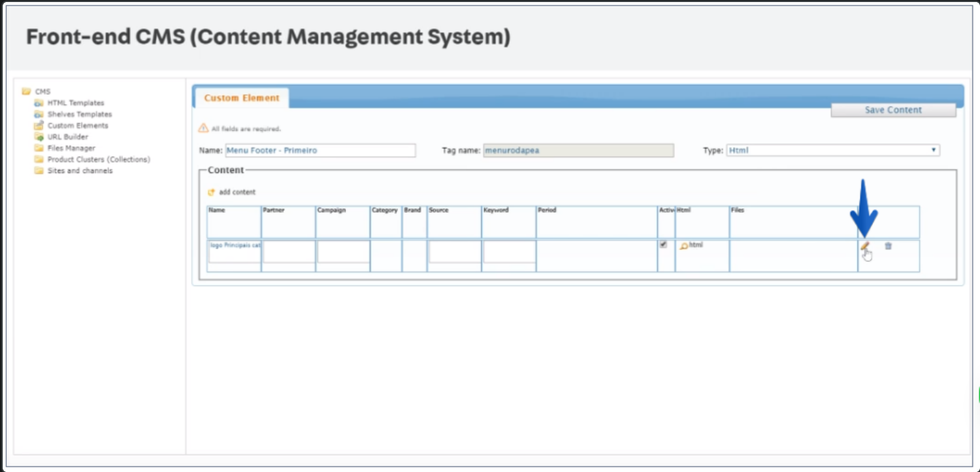
Task: Select the Custom Element tab
Action: [x=242, y=98]
